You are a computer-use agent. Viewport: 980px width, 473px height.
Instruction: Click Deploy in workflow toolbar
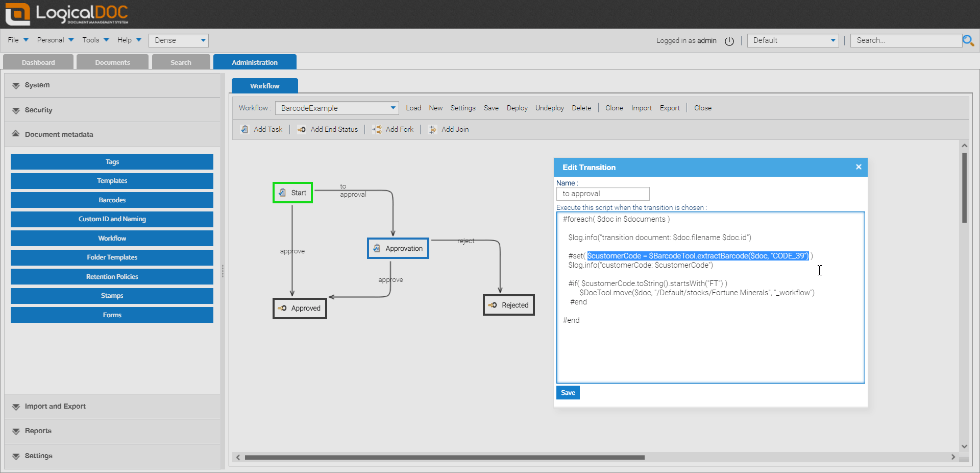tap(517, 108)
